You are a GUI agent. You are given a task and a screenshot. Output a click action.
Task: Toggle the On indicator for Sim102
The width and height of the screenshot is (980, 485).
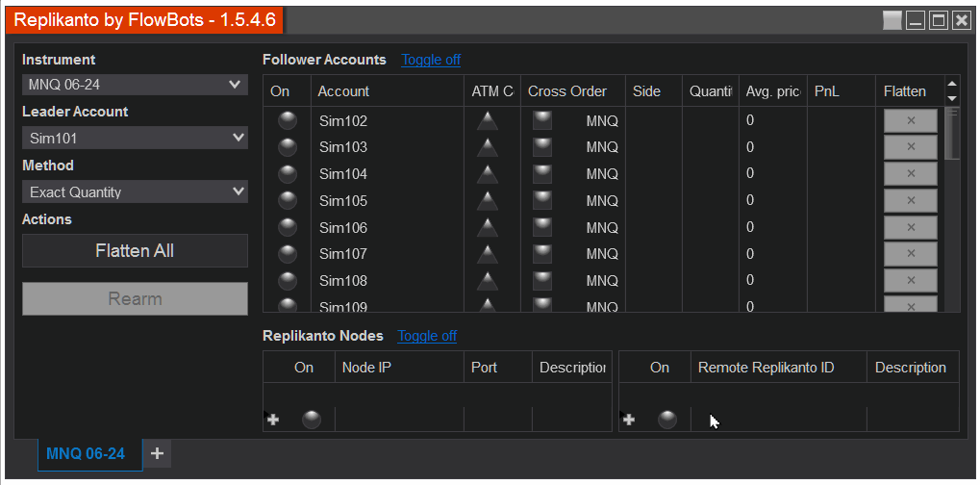pos(288,120)
